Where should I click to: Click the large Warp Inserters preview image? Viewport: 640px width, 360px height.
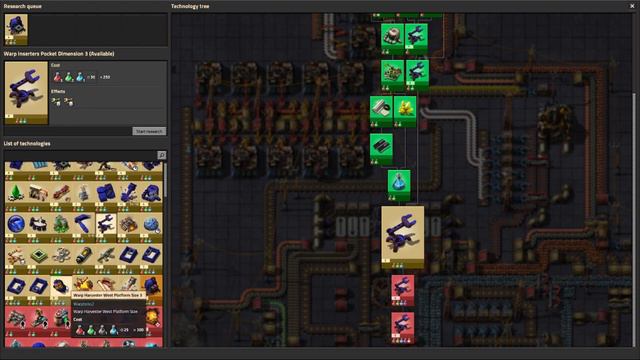coord(26,93)
